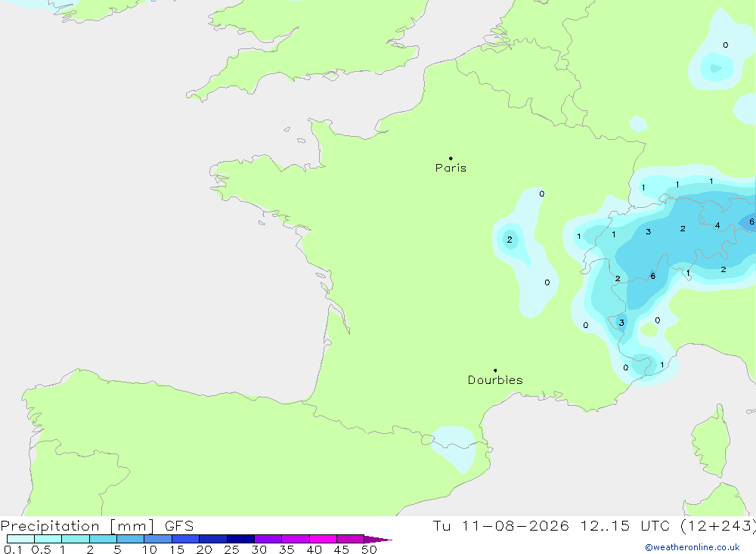This screenshot has height=554, width=756.
Task: Pick the 25–30 mm dark navy swatch
Action: point(240,539)
